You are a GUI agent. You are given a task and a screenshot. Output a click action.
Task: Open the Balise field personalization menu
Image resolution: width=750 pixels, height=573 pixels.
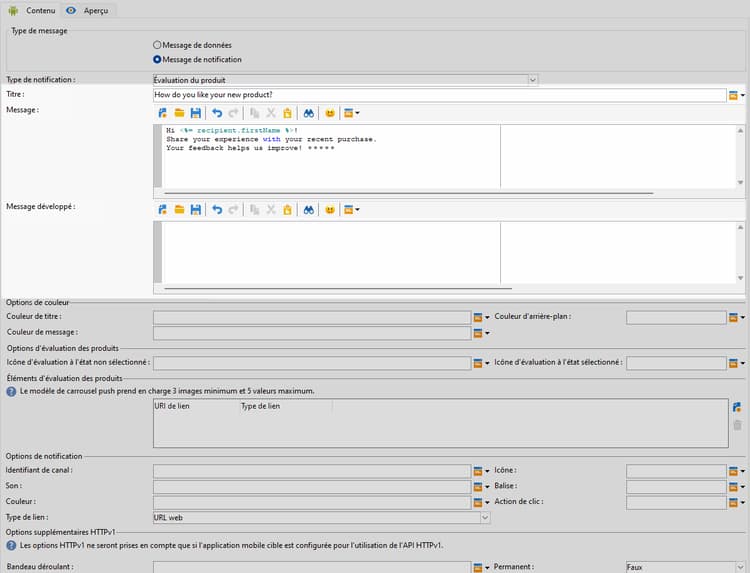[737, 487]
